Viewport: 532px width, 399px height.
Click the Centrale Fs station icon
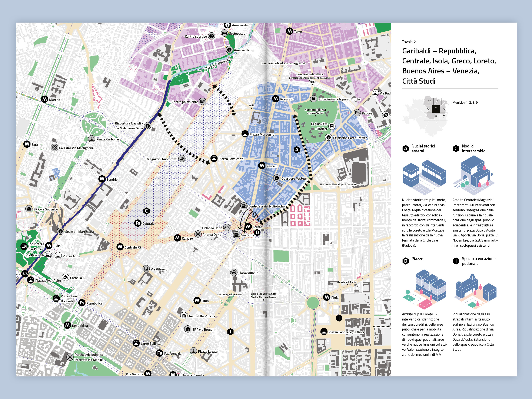[x=138, y=223]
